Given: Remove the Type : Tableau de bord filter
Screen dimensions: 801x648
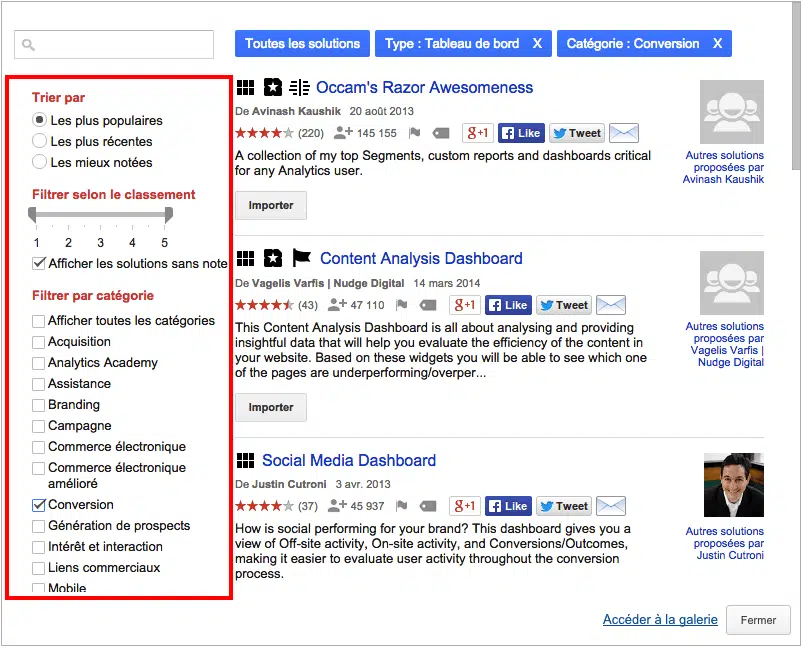Looking at the screenshot, I should pos(537,44).
